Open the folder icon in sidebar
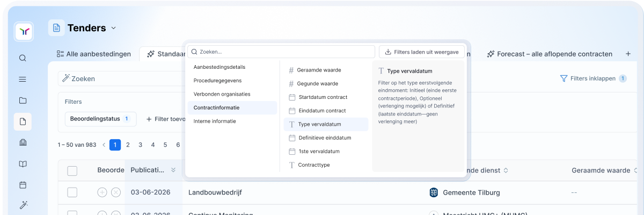The image size is (644, 215). point(23,100)
